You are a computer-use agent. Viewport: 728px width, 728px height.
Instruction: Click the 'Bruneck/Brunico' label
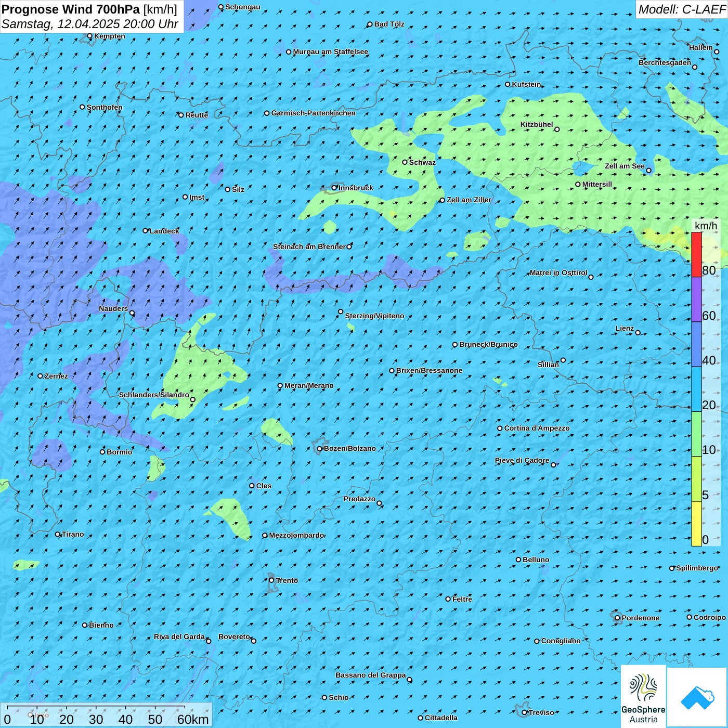(x=488, y=344)
